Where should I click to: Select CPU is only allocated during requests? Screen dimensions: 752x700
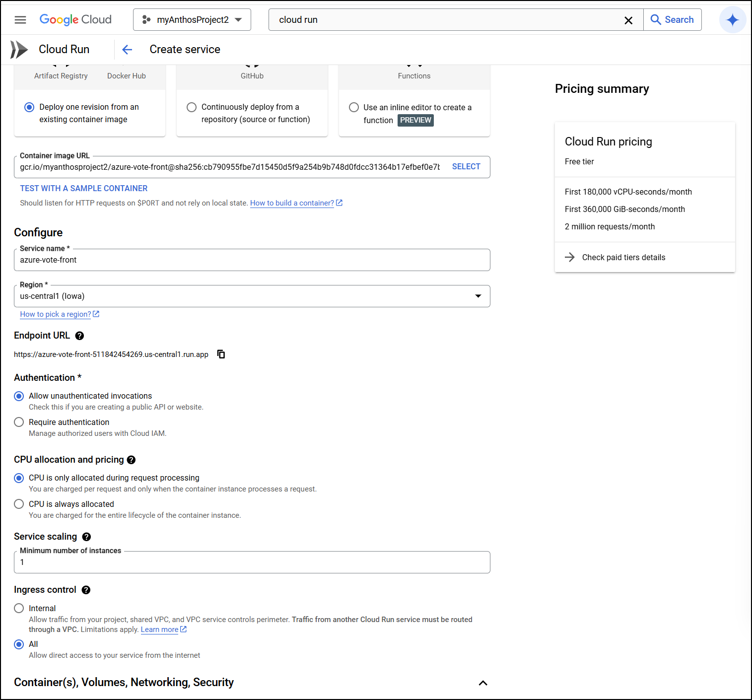(19, 478)
